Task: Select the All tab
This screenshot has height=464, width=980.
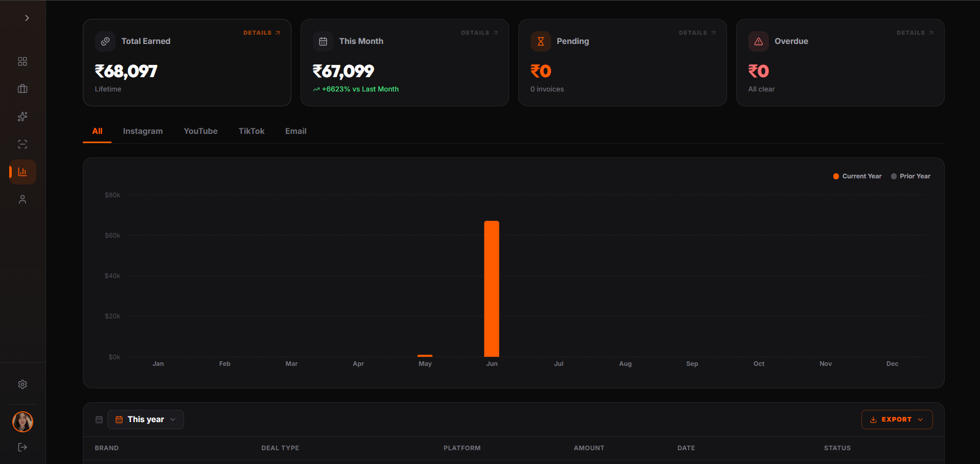Action: [97, 131]
